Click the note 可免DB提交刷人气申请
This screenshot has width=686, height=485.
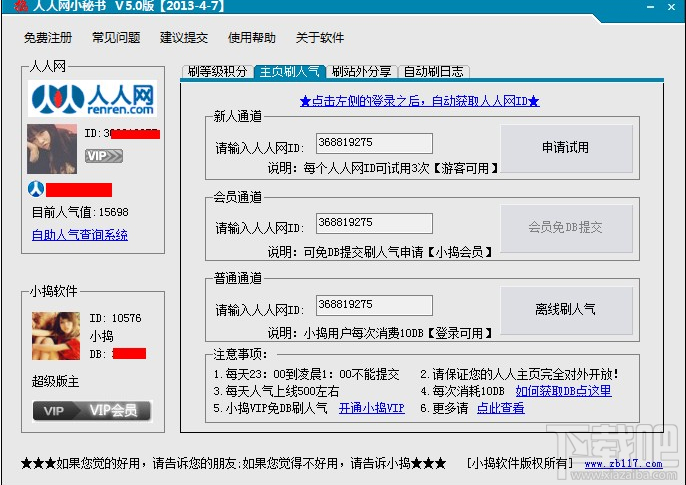pos(380,252)
